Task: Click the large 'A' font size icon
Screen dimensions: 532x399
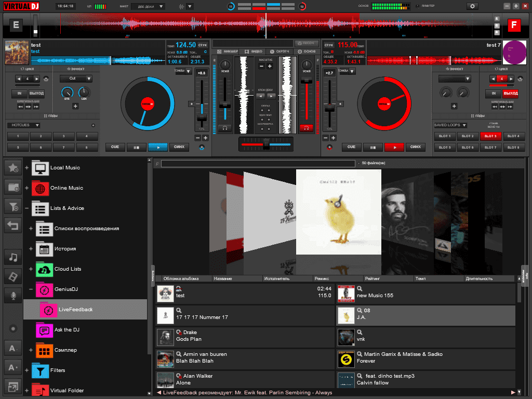Action: click(x=13, y=349)
